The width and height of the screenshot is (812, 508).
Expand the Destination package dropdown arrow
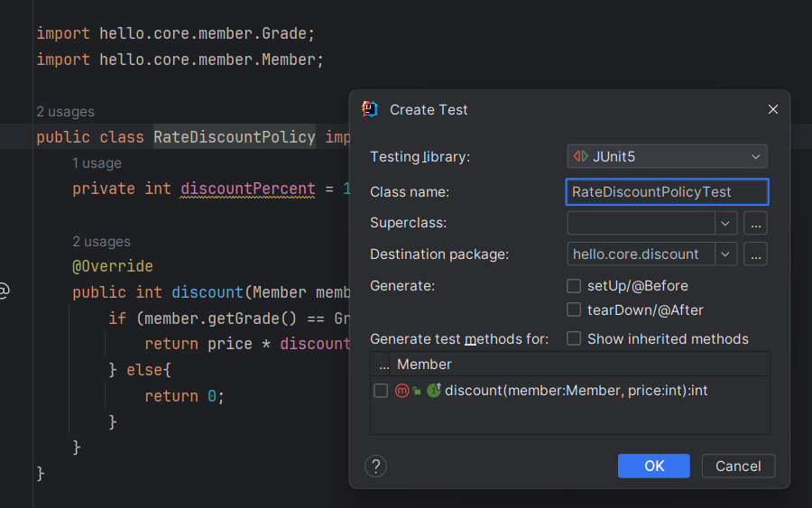click(726, 254)
